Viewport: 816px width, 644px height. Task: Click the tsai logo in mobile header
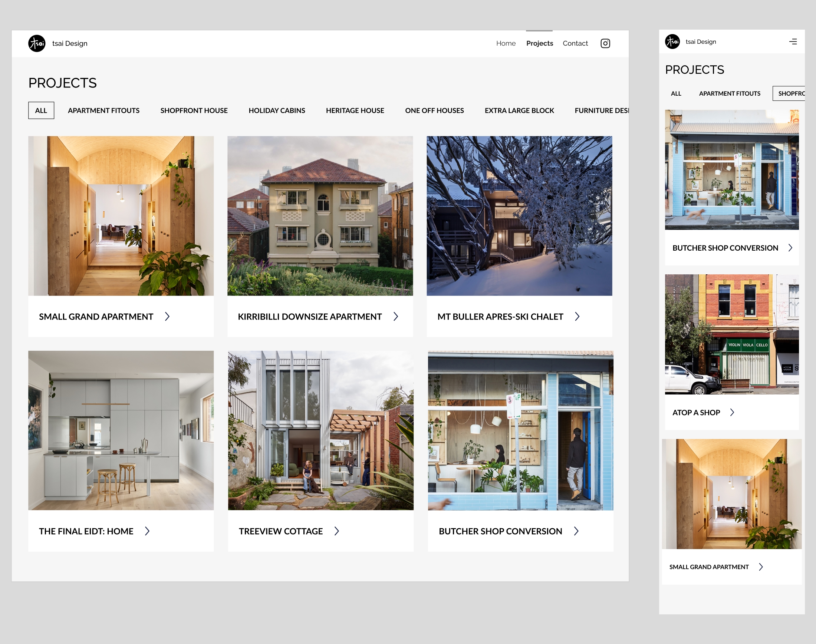[x=672, y=42]
